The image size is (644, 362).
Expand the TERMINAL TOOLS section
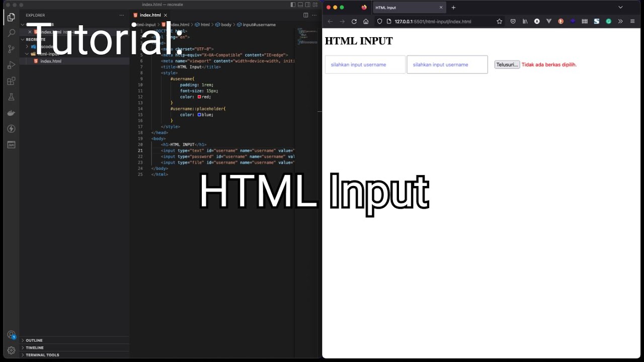coord(74,355)
